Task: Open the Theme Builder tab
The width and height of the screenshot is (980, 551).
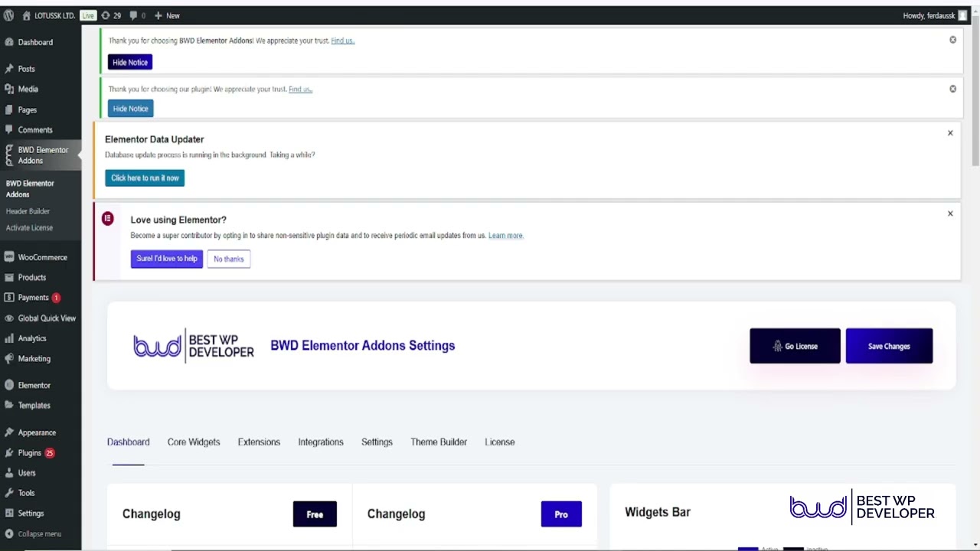Action: (439, 442)
